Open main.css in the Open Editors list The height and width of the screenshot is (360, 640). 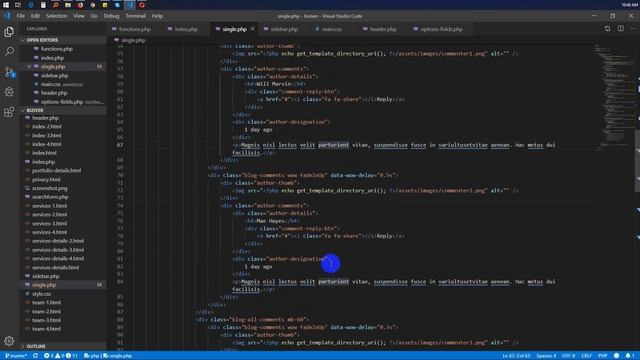click(x=51, y=84)
